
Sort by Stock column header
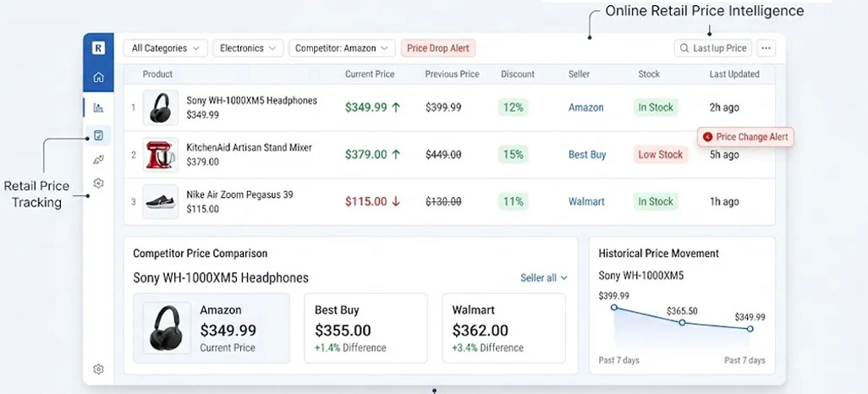click(x=649, y=74)
